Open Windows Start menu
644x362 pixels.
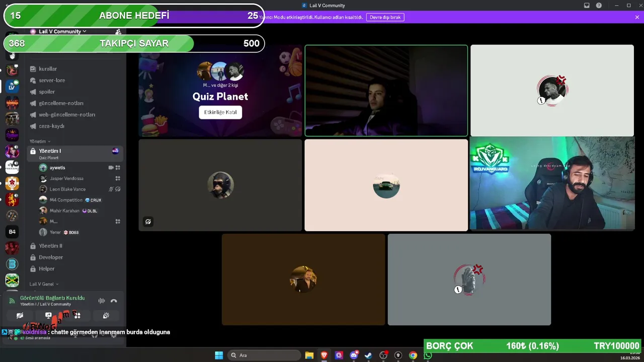click(x=219, y=355)
